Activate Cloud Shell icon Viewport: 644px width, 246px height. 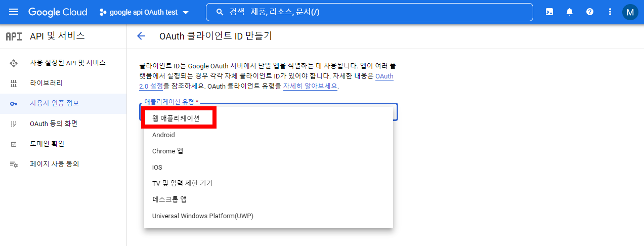tap(549, 12)
